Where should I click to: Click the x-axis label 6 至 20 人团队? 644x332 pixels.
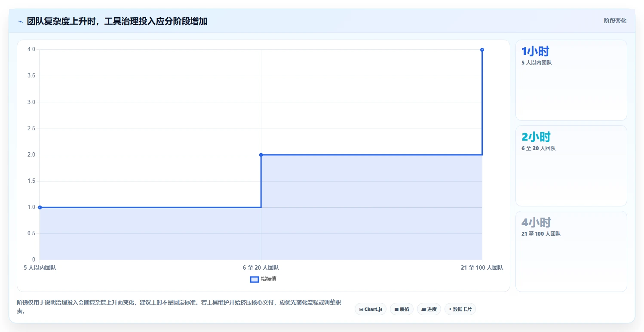coord(261,267)
